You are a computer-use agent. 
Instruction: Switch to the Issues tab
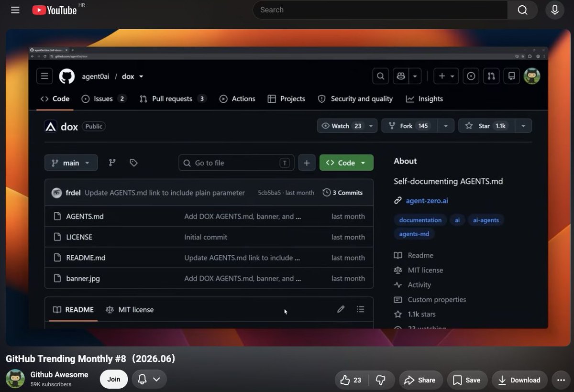tap(104, 99)
